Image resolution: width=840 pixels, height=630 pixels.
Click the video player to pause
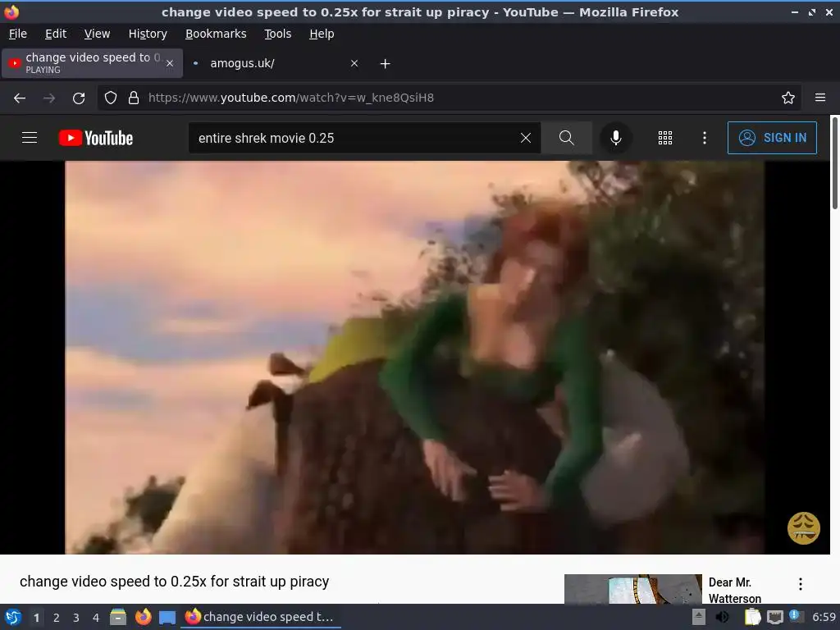(x=414, y=358)
